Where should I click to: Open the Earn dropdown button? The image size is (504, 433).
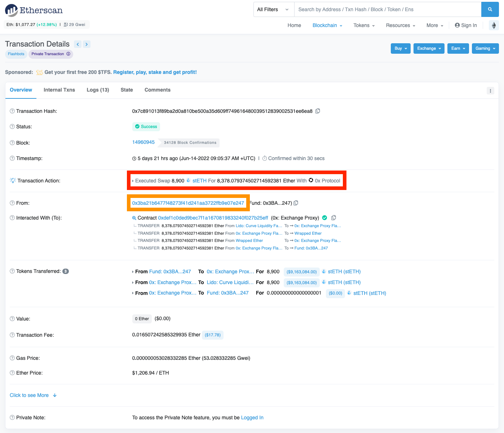(458, 48)
